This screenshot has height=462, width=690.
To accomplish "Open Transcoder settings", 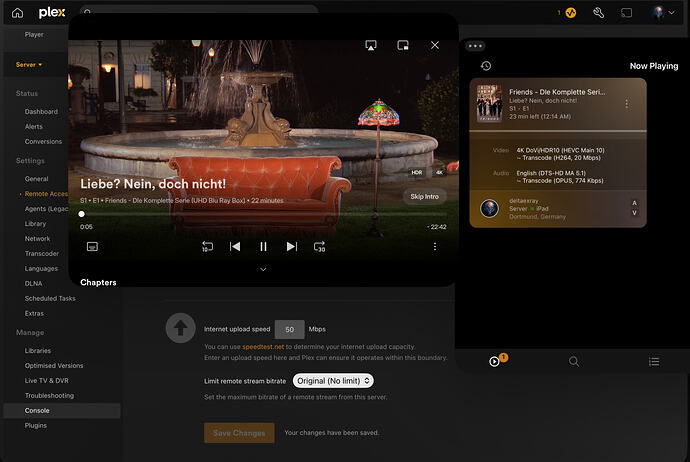I will pos(42,254).
